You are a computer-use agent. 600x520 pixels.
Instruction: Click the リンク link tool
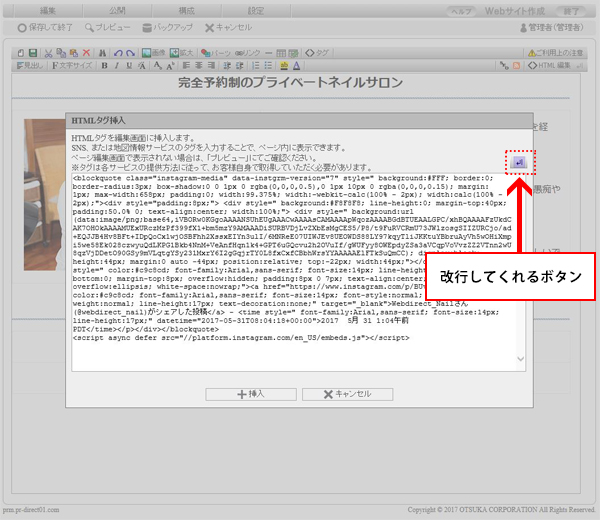[x=248, y=53]
